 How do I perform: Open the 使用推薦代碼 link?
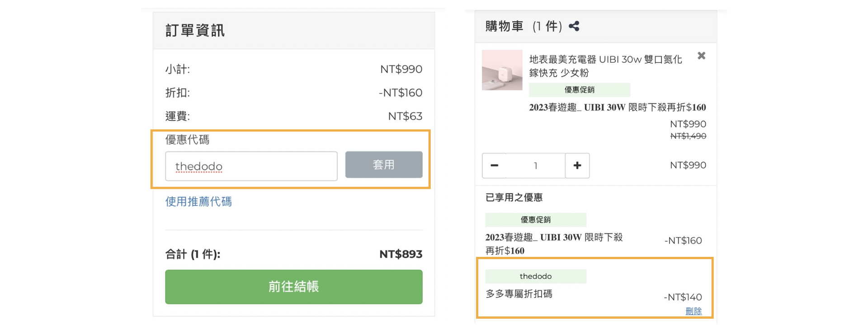click(198, 201)
